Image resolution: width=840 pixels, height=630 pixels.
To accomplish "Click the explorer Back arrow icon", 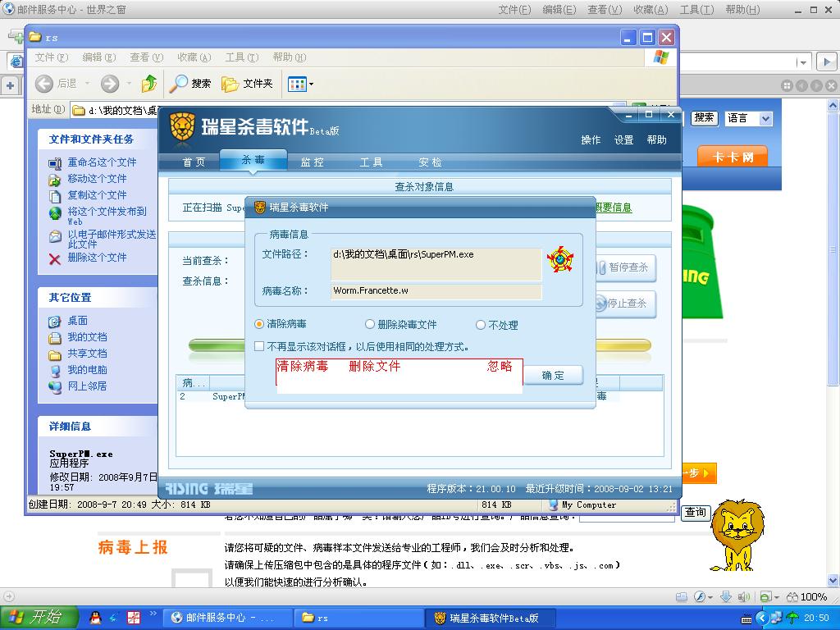I will (x=44, y=84).
